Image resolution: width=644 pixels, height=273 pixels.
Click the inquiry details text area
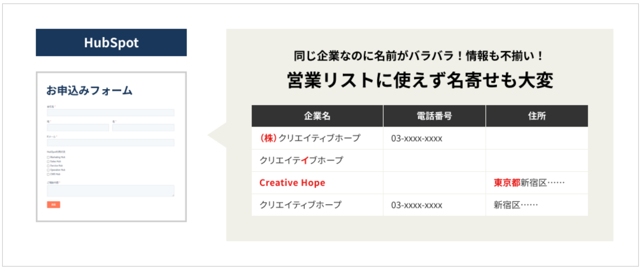pyautogui.click(x=110, y=191)
